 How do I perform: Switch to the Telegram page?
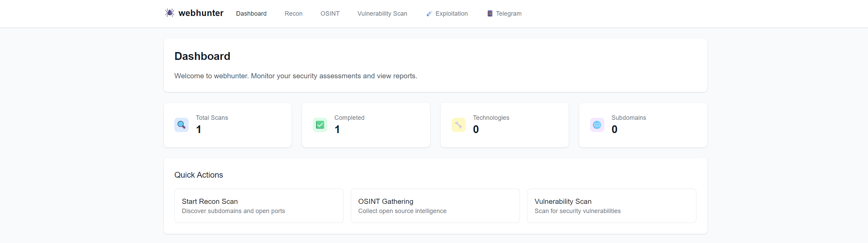tap(504, 14)
